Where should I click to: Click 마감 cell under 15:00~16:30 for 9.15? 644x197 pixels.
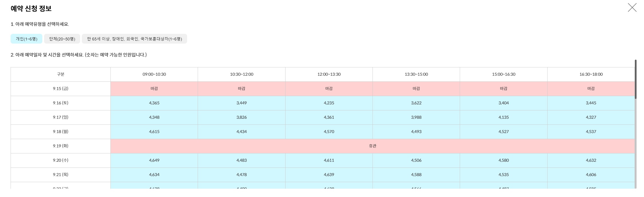pyautogui.click(x=504, y=89)
